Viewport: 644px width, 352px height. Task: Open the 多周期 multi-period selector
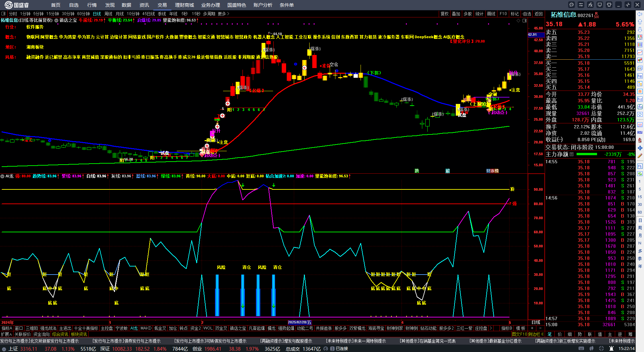pyautogui.click(x=209, y=14)
